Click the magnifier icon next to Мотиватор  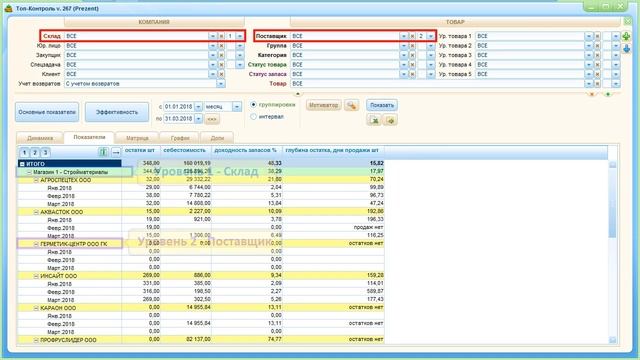pos(351,106)
